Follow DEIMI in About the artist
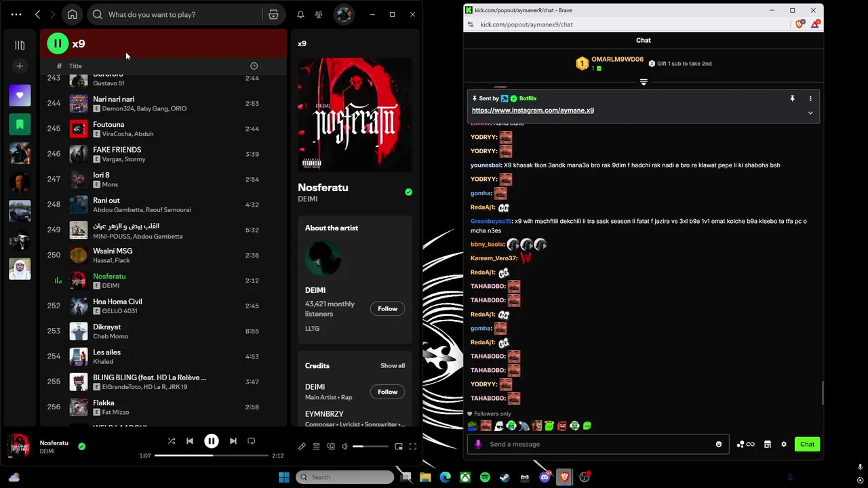Screen dimensions: 868x488 (x=387, y=308)
